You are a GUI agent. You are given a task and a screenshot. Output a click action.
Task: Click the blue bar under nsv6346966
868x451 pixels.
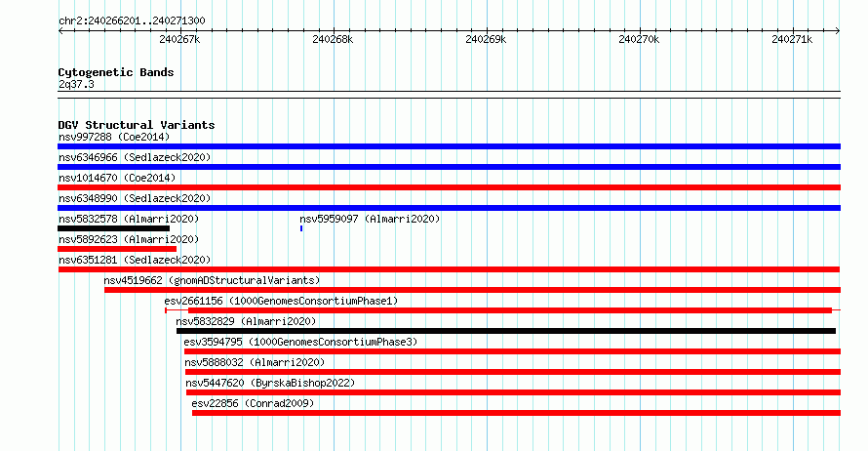[x=449, y=167]
